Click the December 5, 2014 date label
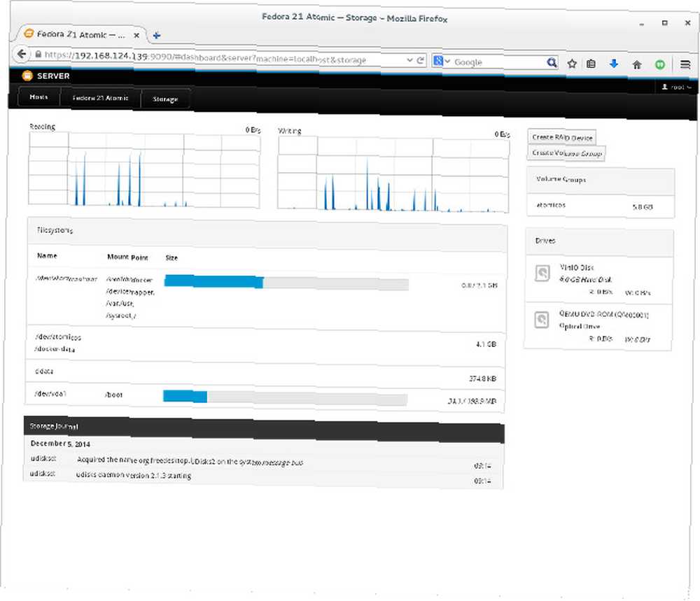This screenshot has height=601, width=700. (60, 444)
